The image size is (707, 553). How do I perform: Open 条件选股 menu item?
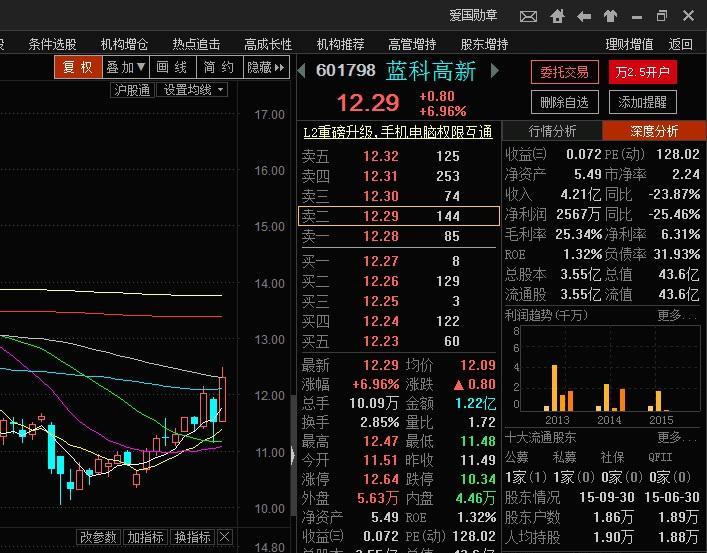[52, 44]
